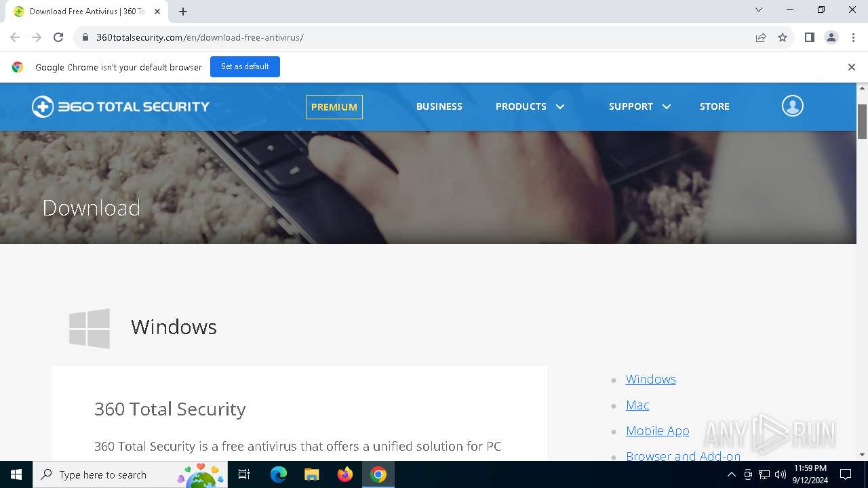Open Chrome profile avatar button
Viewport: 868px width, 488px height.
(831, 37)
